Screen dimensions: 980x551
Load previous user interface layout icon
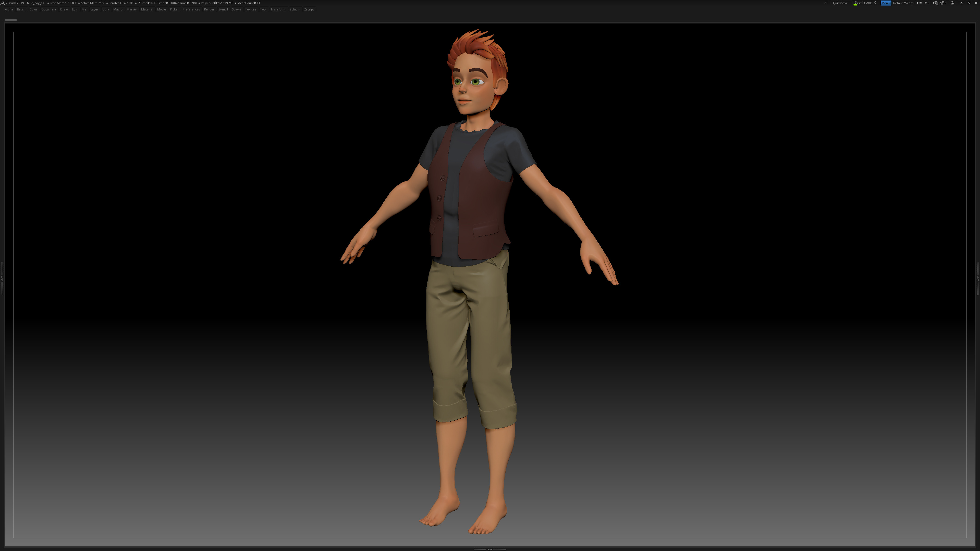(x=936, y=3)
